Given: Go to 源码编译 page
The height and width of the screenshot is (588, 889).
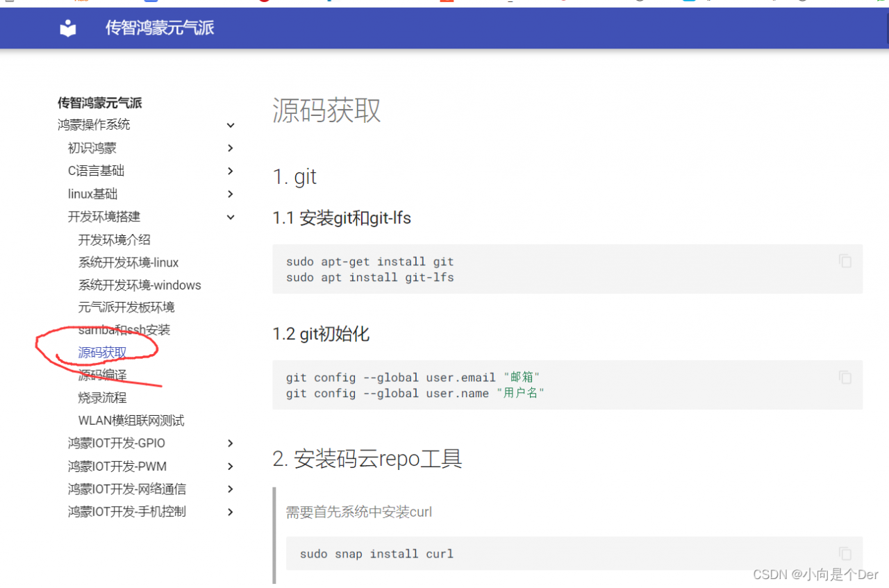Looking at the screenshot, I should 103,375.
